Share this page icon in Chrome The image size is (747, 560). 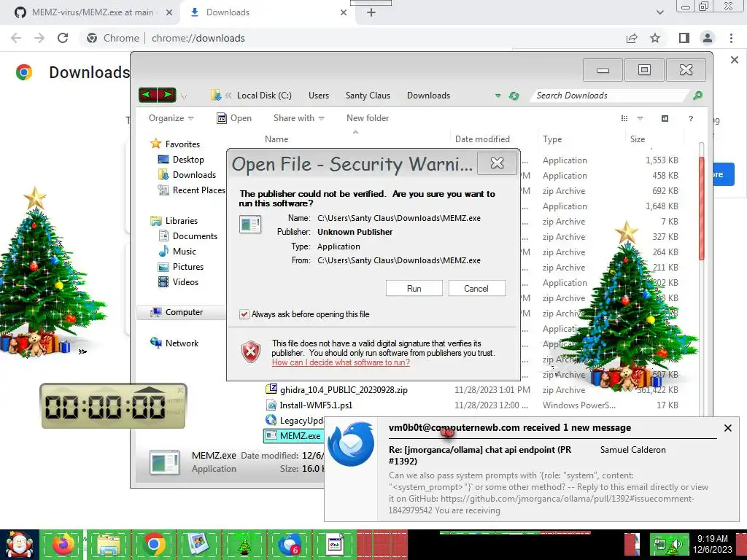tap(632, 38)
